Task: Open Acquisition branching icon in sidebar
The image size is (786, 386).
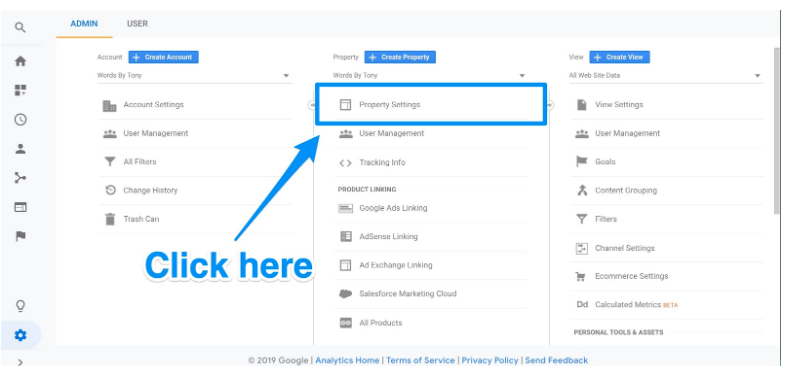Action: [20, 177]
